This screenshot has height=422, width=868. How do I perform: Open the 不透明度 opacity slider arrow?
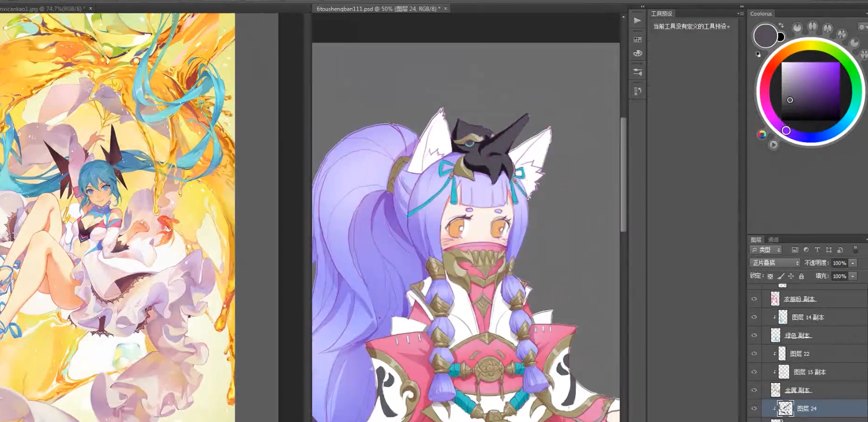point(853,263)
